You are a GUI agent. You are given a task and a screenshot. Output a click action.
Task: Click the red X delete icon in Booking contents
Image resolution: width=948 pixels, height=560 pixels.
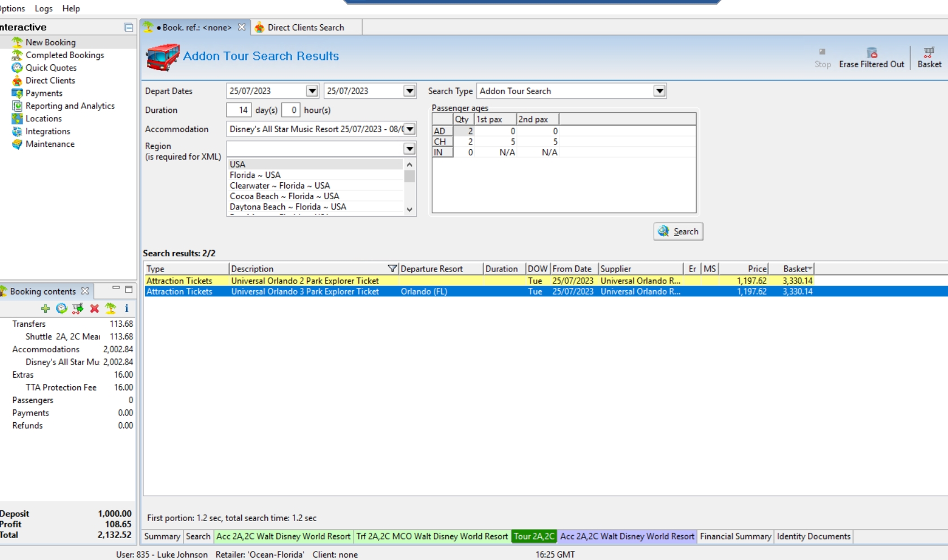(x=94, y=308)
